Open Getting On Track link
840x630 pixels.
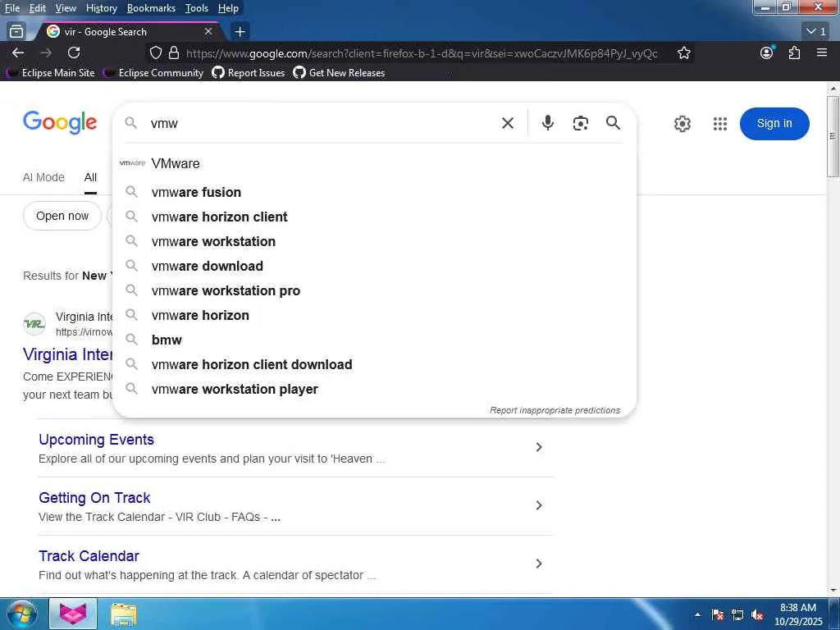94,498
